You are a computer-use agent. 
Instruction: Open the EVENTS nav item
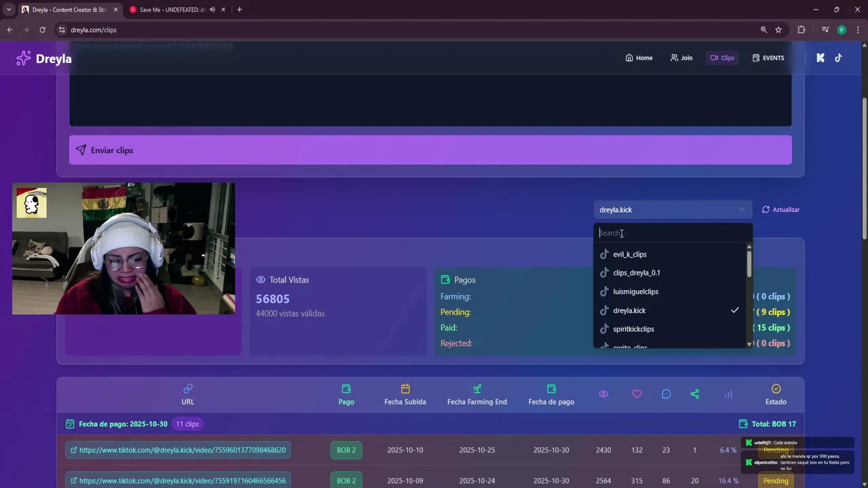(x=768, y=58)
